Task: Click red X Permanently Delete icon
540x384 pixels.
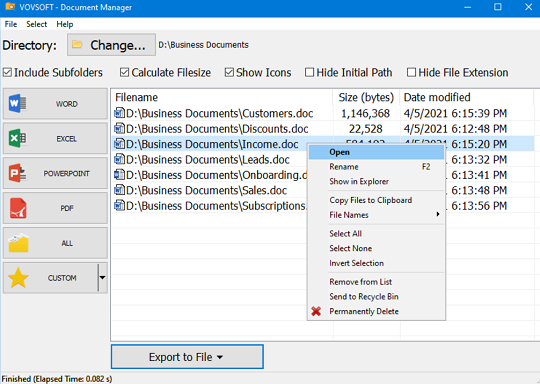Action: [x=316, y=311]
